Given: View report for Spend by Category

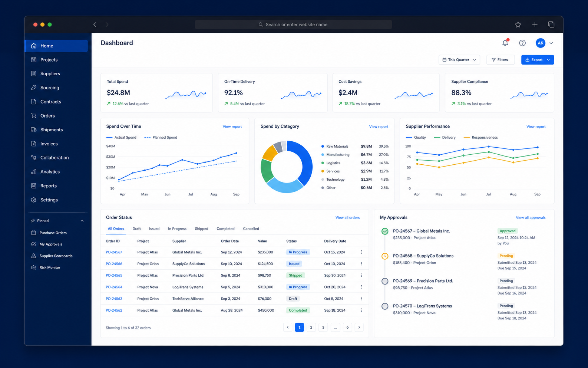Looking at the screenshot, I should pyautogui.click(x=379, y=126).
